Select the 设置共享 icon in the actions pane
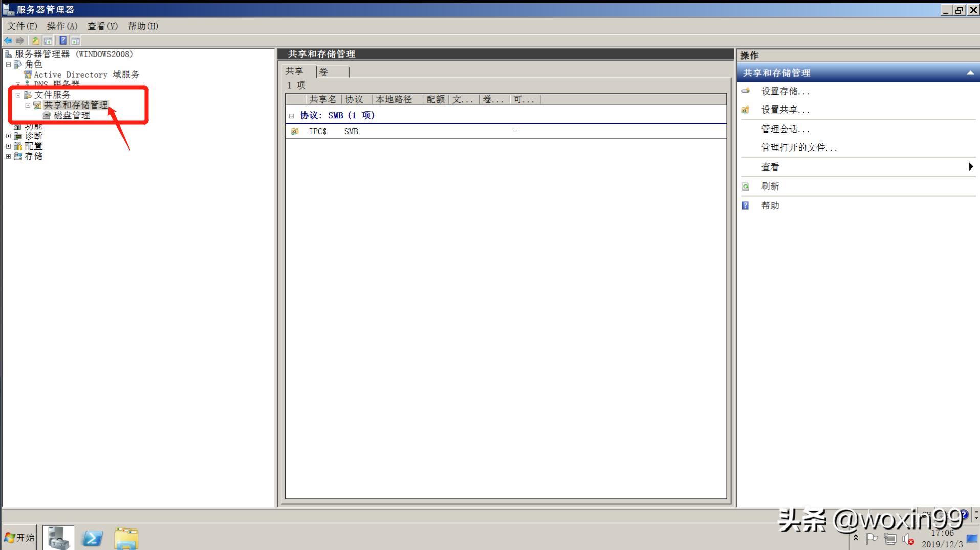Image resolution: width=980 pixels, height=550 pixels. 745,110
